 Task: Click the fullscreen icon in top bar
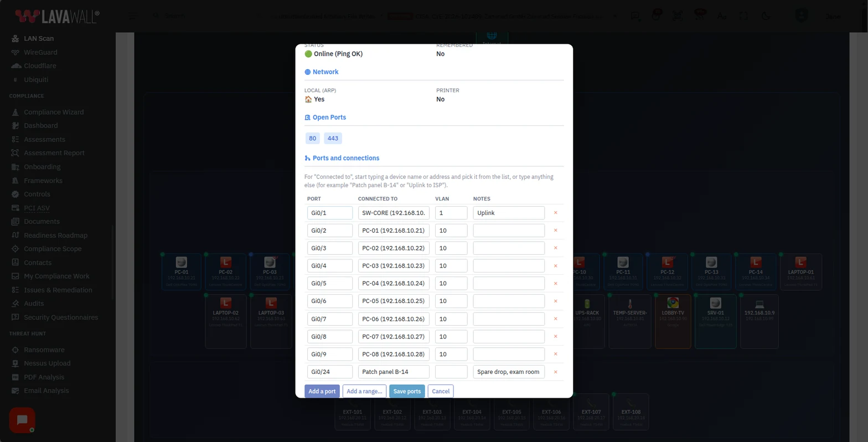[743, 16]
